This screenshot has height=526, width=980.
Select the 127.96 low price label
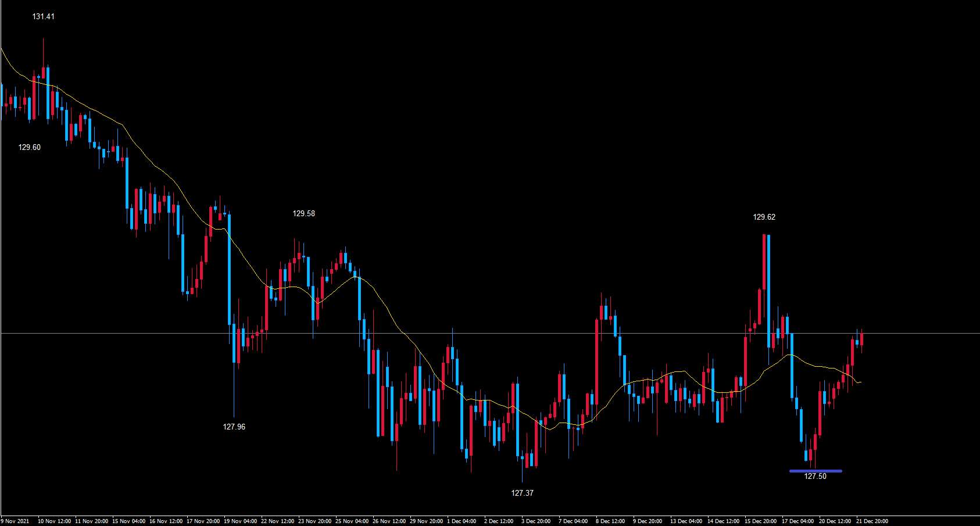click(234, 427)
